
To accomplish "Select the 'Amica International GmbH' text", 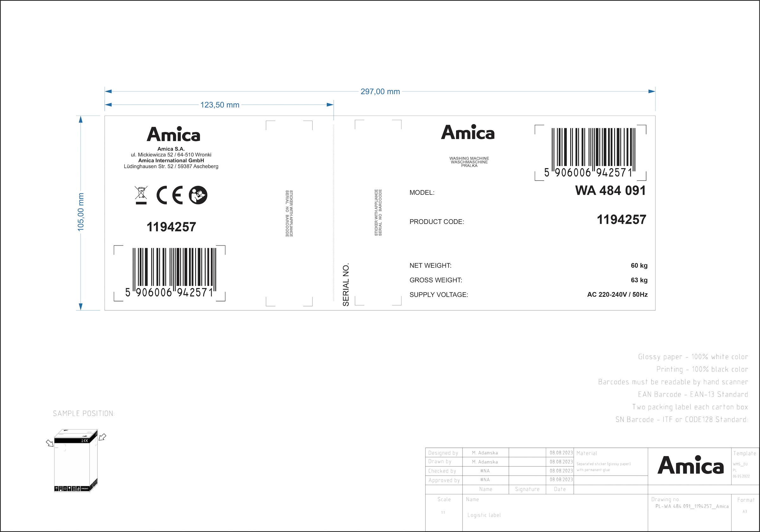I will [171, 160].
